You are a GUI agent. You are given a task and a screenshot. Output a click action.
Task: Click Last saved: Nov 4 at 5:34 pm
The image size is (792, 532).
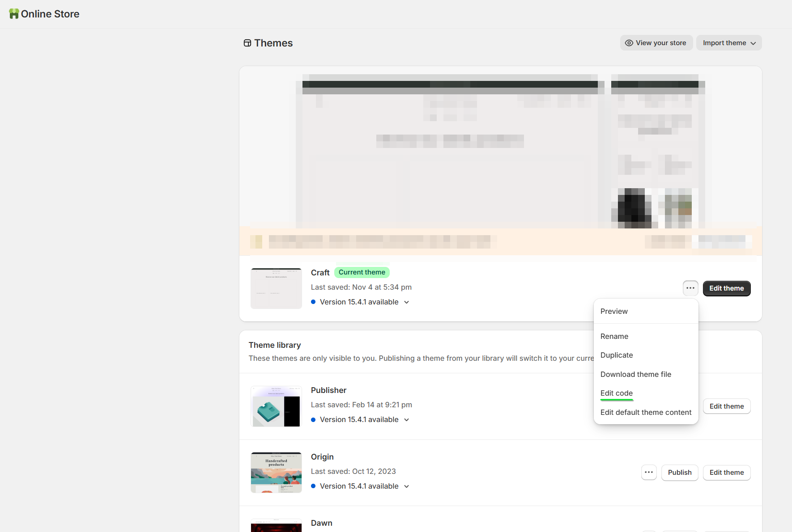(x=361, y=287)
